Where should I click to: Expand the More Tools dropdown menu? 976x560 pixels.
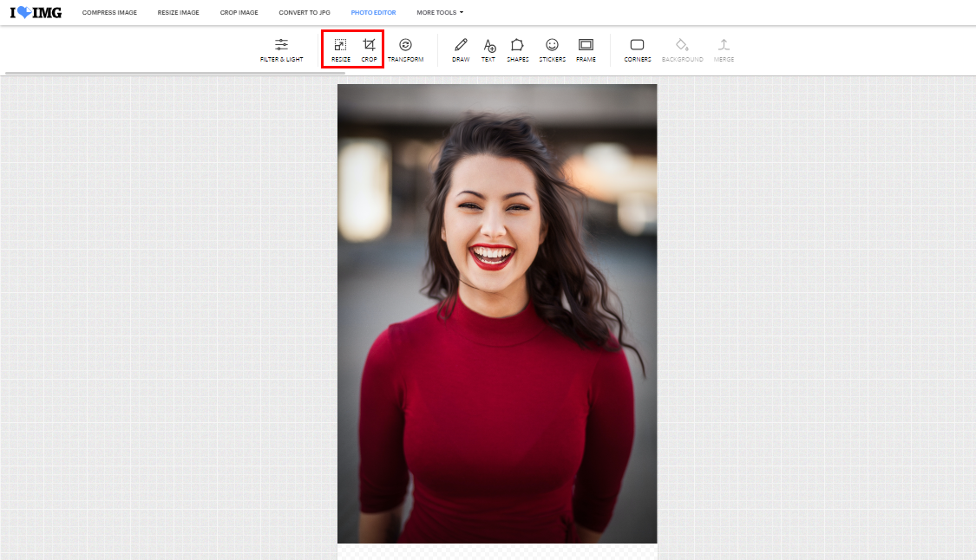pos(440,13)
